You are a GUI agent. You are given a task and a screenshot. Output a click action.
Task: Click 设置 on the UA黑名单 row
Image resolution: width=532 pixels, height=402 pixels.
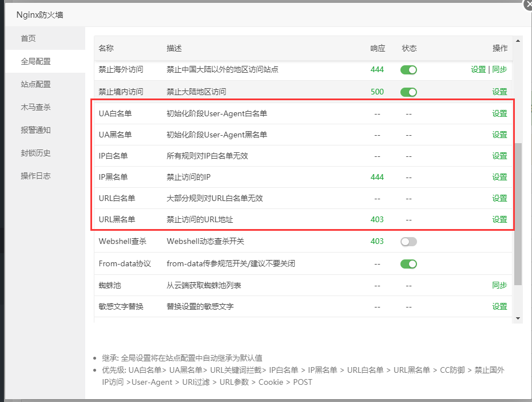(x=499, y=135)
